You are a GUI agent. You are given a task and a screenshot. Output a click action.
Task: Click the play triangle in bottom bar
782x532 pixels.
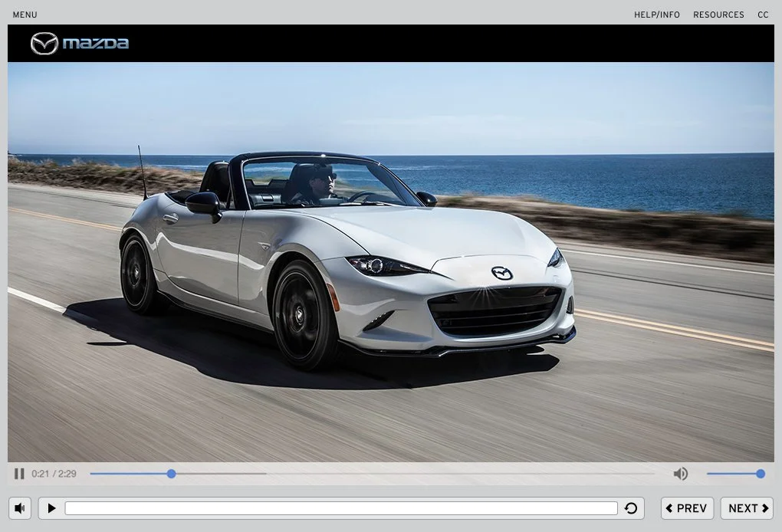51,508
